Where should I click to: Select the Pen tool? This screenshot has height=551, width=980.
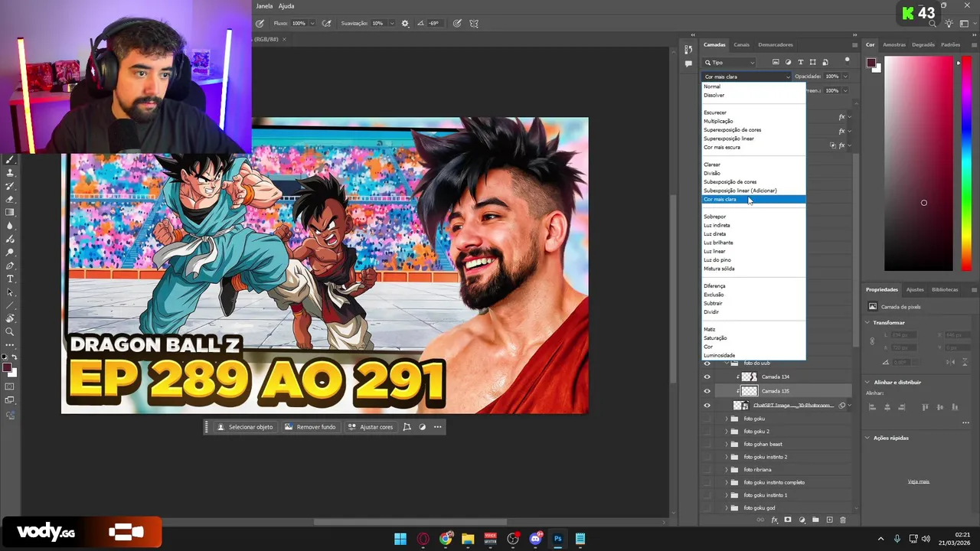point(10,266)
